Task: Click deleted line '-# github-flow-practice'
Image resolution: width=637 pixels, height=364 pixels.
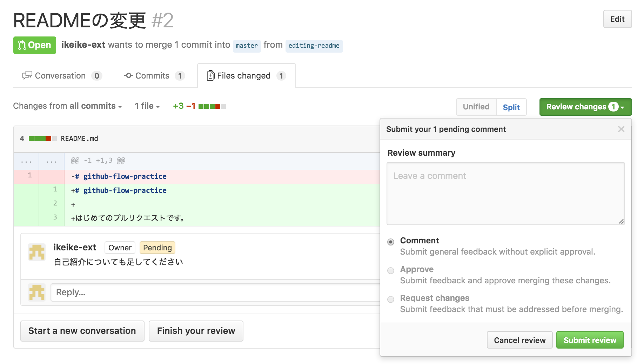Action: coord(119,177)
